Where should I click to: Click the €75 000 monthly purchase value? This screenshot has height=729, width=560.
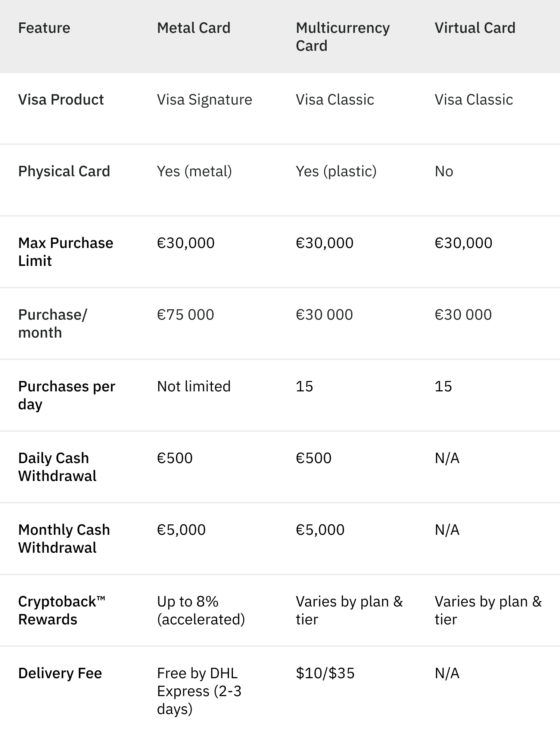pyautogui.click(x=186, y=315)
